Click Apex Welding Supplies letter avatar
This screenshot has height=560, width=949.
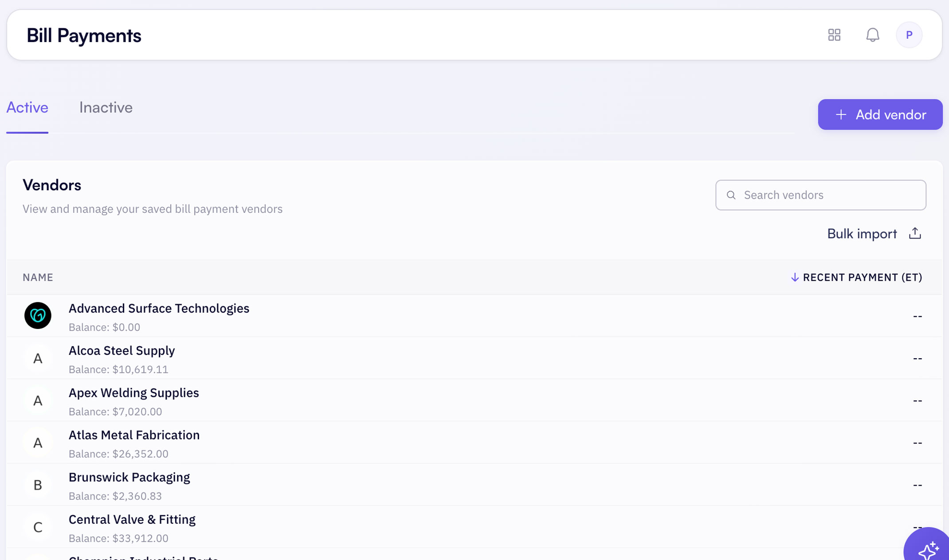coord(38,400)
